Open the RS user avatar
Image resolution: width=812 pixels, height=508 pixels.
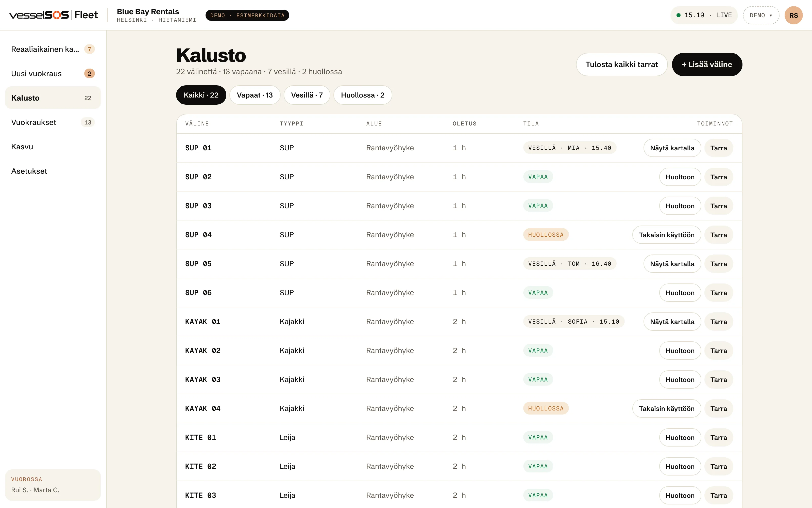pyautogui.click(x=793, y=15)
